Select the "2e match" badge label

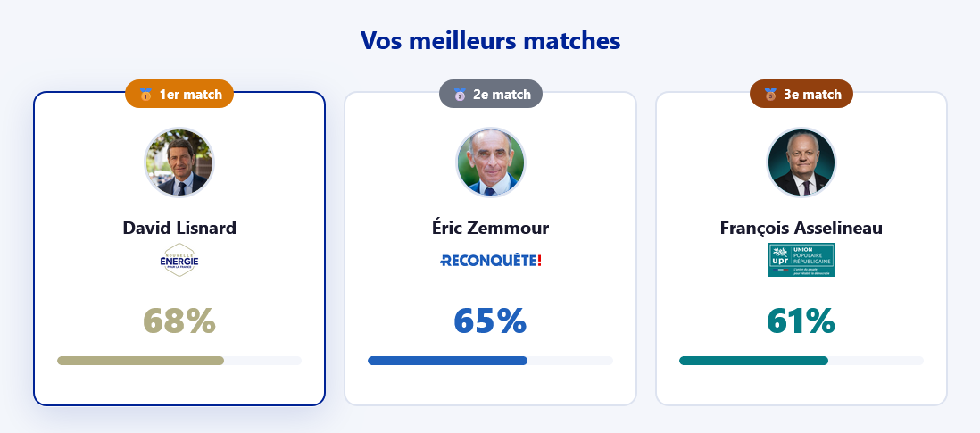click(x=502, y=95)
